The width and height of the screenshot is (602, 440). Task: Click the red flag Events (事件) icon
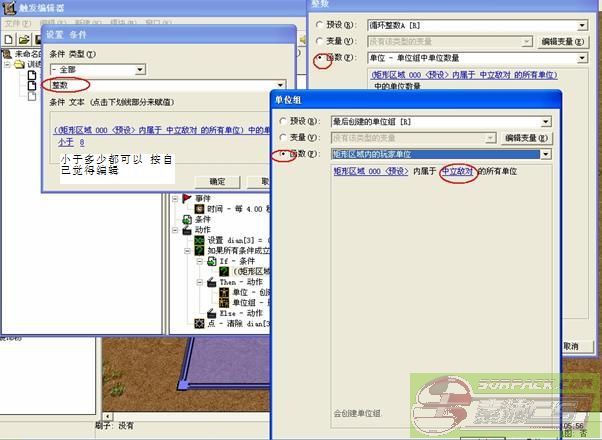[185, 198]
